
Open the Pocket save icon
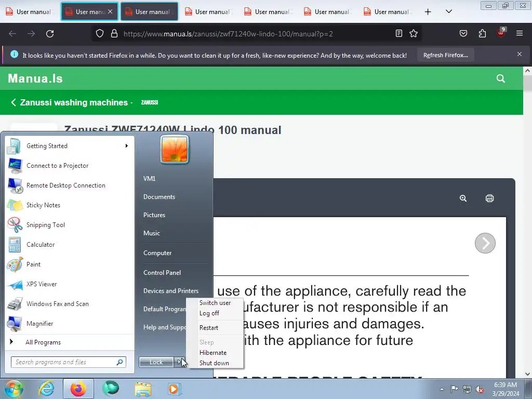(463, 34)
